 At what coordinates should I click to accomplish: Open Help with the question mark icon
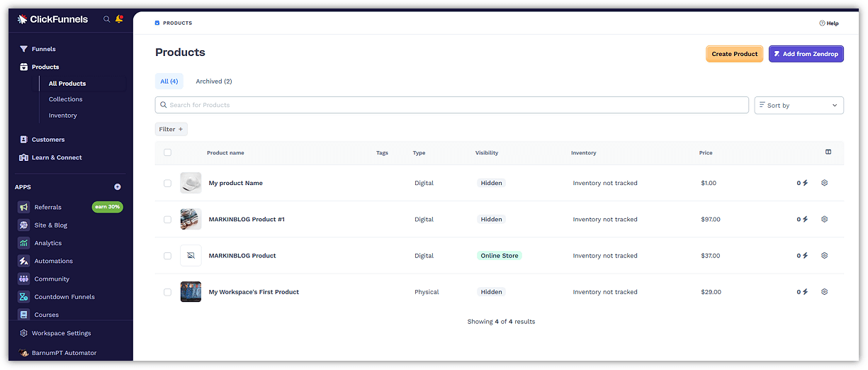[822, 23]
